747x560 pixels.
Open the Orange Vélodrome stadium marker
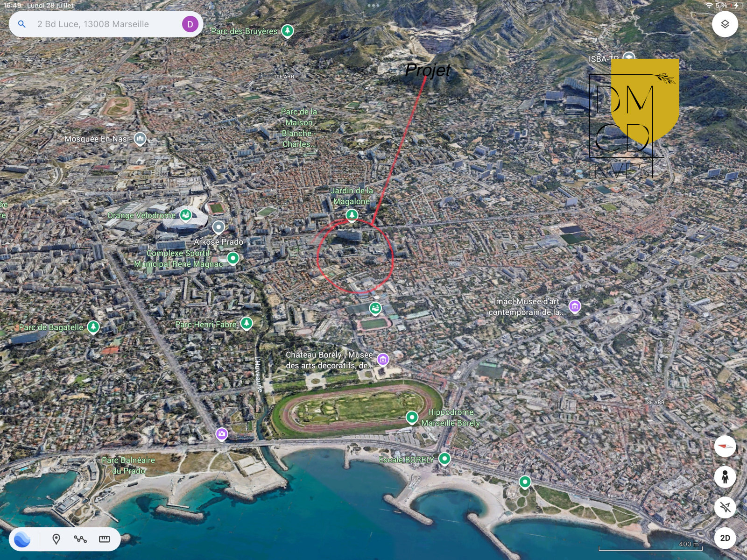pos(186,215)
